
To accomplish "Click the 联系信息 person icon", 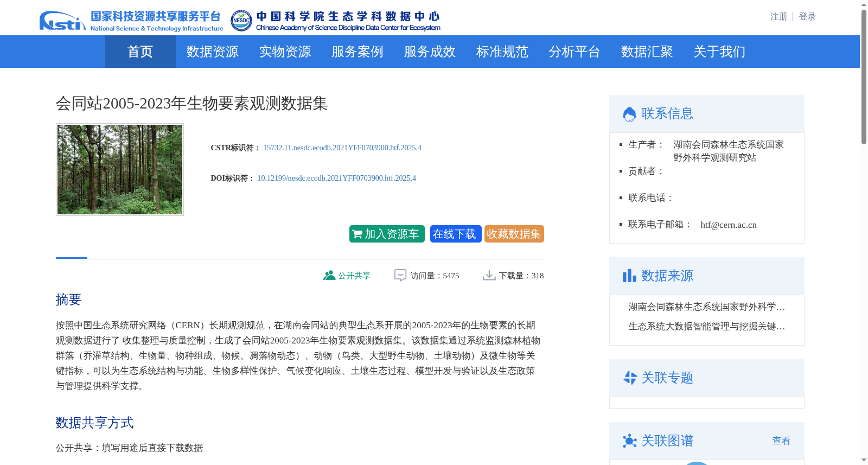I will tap(629, 114).
